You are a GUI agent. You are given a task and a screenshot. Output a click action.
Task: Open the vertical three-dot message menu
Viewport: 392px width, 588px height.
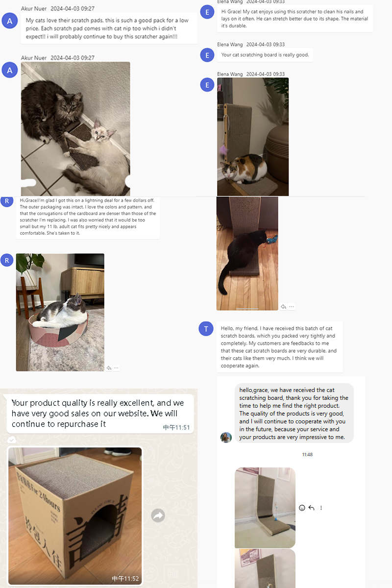[x=321, y=508]
